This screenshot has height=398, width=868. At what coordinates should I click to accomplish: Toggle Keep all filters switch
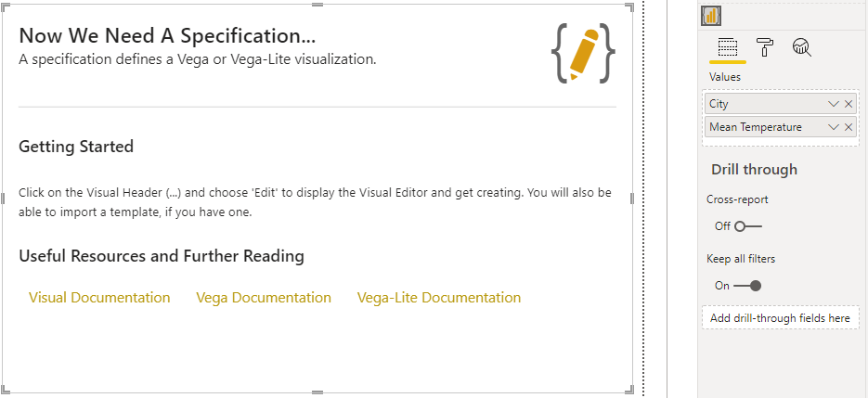pyautogui.click(x=747, y=286)
